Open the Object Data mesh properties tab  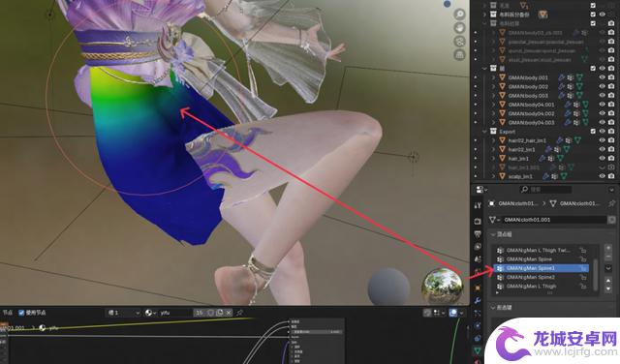pyautogui.click(x=478, y=350)
